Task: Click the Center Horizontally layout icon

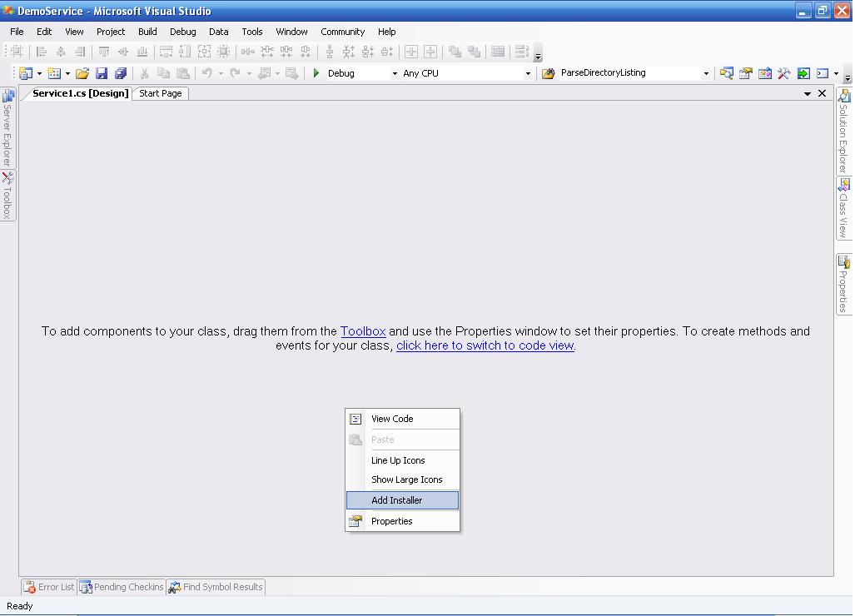Action: pos(411,52)
